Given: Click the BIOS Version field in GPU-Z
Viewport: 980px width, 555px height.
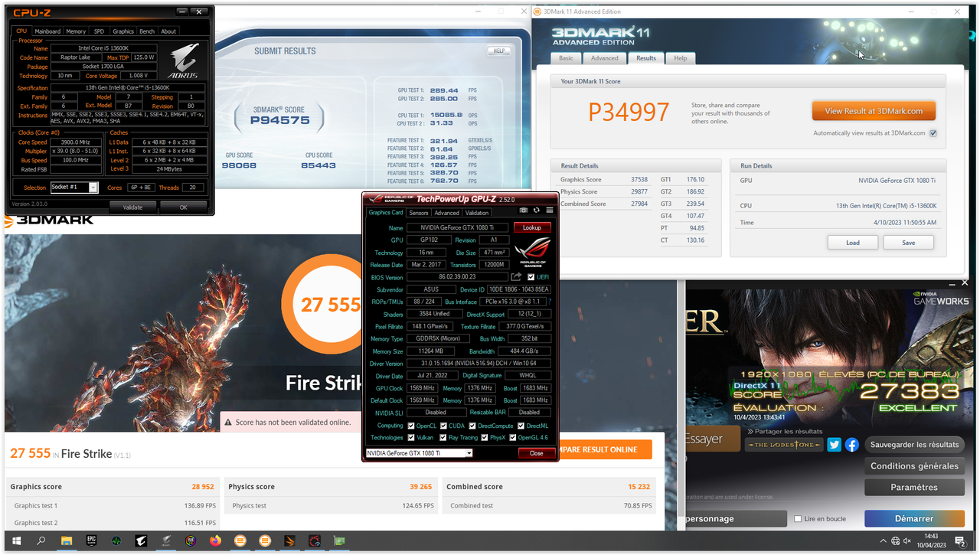Looking at the screenshot, I should click(457, 277).
